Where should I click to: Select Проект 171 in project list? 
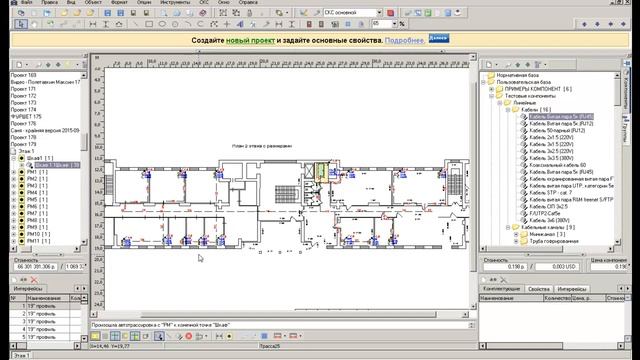click(23, 89)
